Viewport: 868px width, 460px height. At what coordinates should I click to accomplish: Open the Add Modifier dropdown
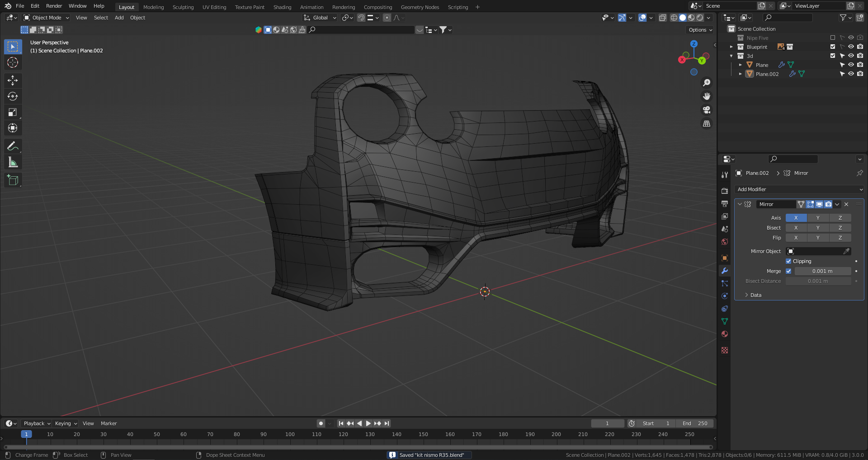point(799,189)
